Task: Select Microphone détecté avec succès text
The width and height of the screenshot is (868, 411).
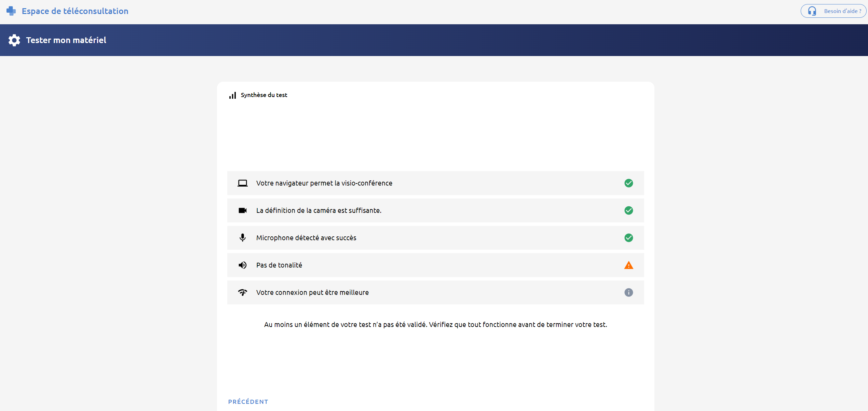Action: coord(306,238)
